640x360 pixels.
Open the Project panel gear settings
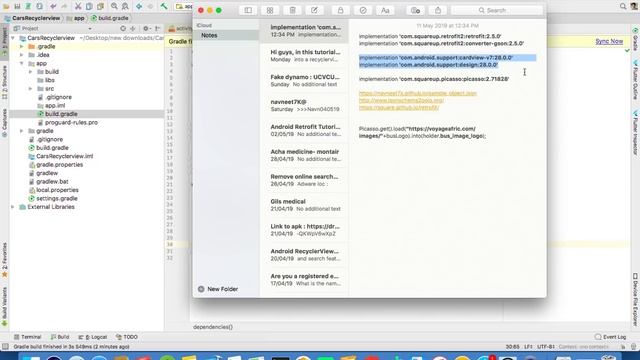tap(146, 29)
